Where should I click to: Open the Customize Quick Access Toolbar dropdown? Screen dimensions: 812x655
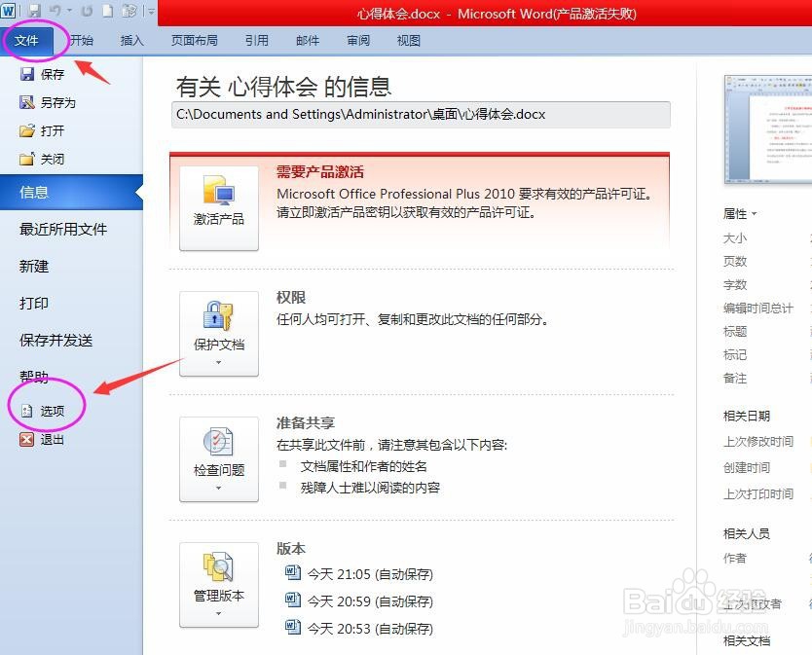pos(151,10)
